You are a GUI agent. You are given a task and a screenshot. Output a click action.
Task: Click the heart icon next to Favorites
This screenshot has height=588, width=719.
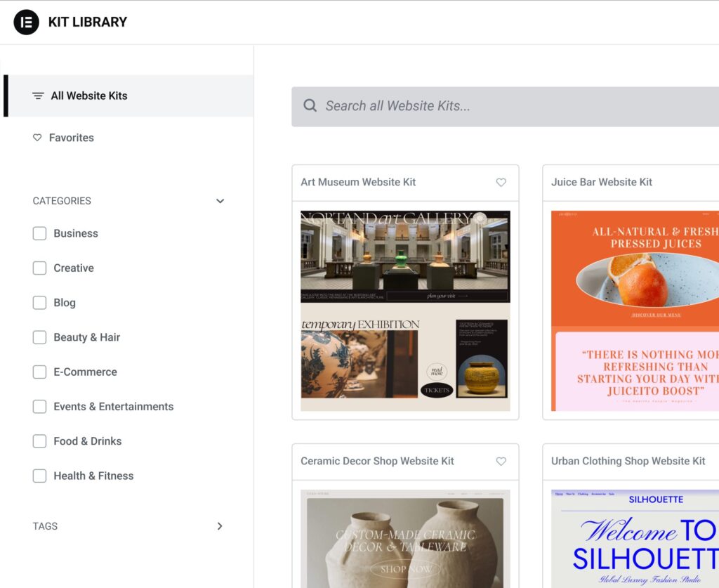(x=38, y=138)
